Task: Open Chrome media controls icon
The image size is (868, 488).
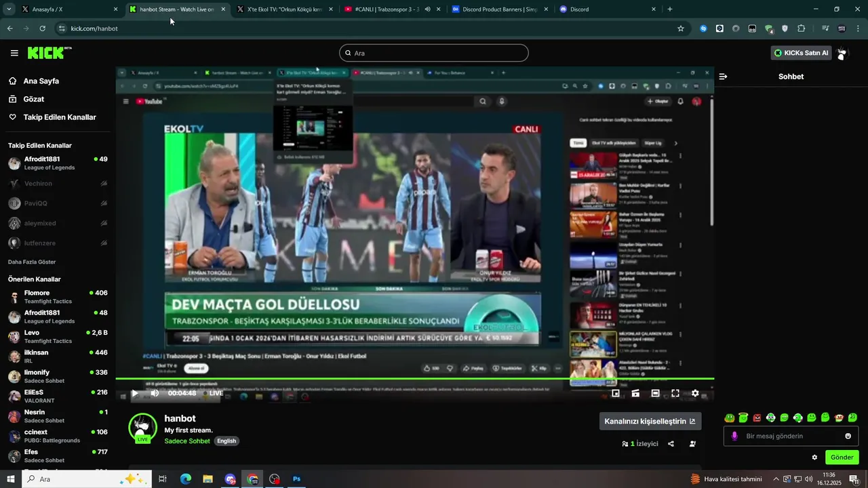Action: (825, 28)
